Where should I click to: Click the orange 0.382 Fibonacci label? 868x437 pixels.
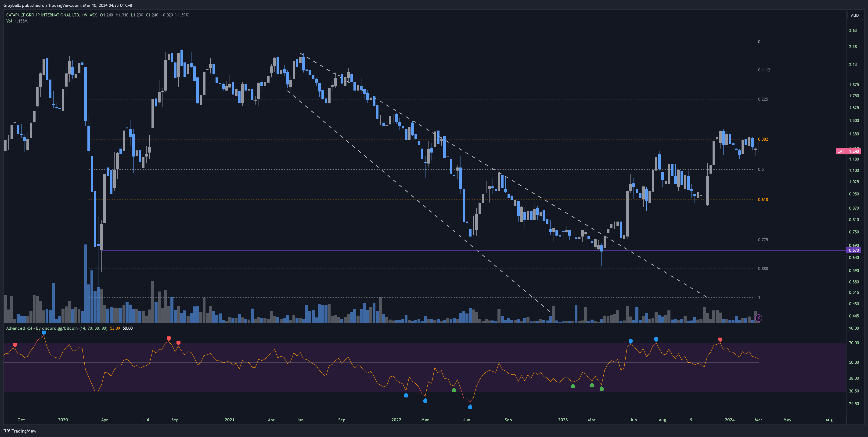click(763, 139)
